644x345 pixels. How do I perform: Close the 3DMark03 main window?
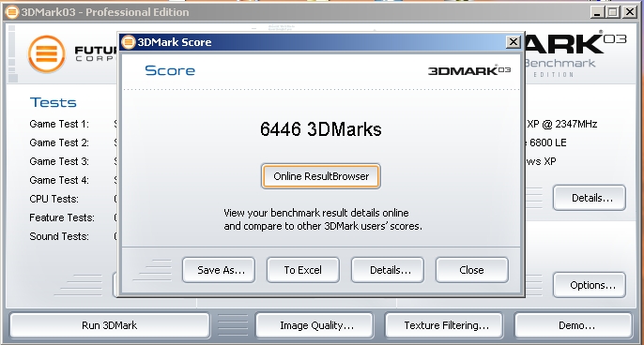629,12
